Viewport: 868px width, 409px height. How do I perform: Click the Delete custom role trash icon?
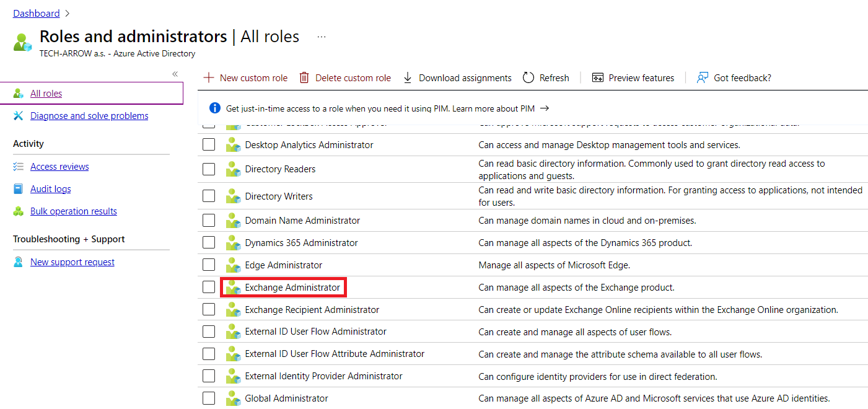(x=304, y=77)
